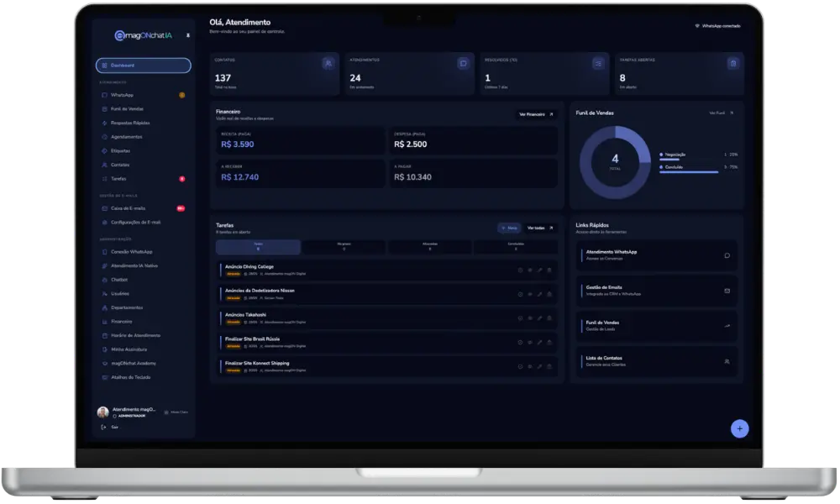This screenshot has height=504, width=840.
Task: Switch to the Concluídas tasks tab
Action: 516,246
